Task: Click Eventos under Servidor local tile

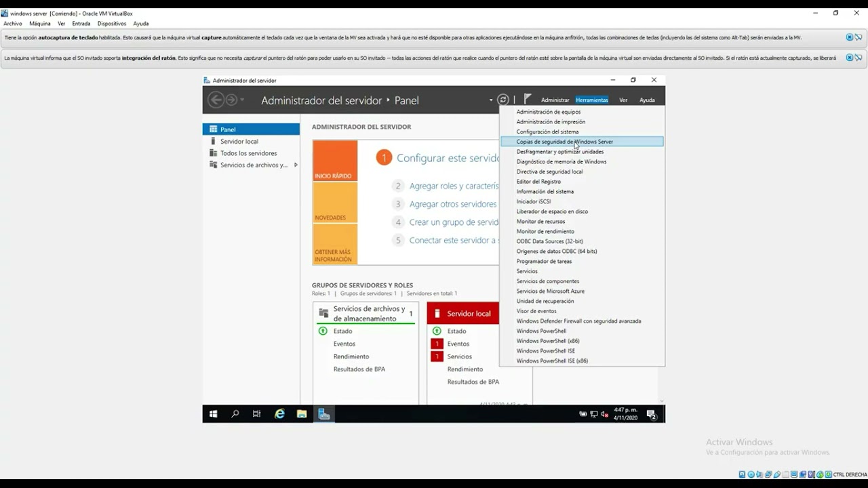Action: (458, 344)
